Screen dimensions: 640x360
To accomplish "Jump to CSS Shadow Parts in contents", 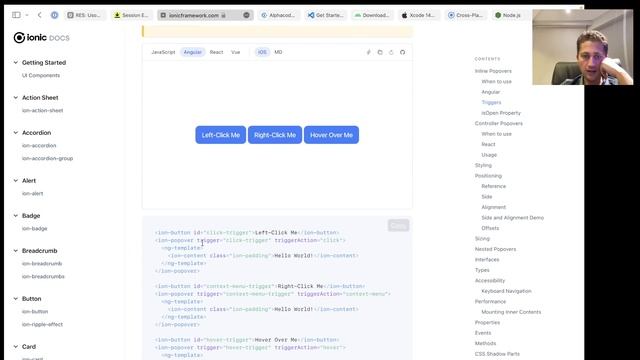I will [x=497, y=354].
